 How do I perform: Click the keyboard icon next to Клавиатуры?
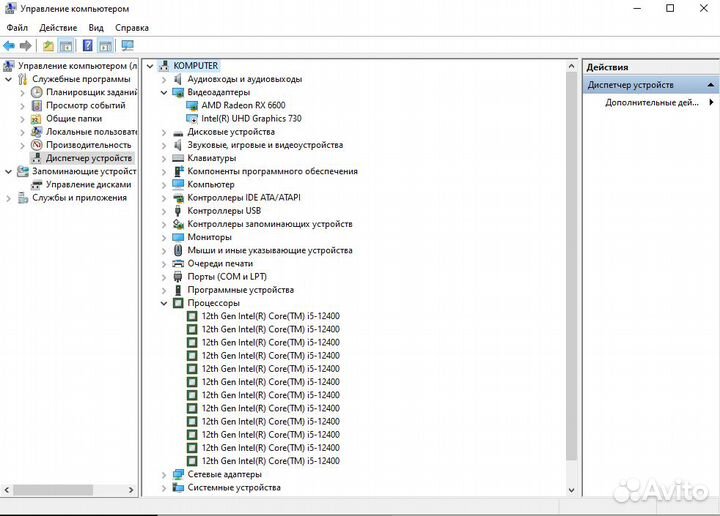click(x=178, y=158)
